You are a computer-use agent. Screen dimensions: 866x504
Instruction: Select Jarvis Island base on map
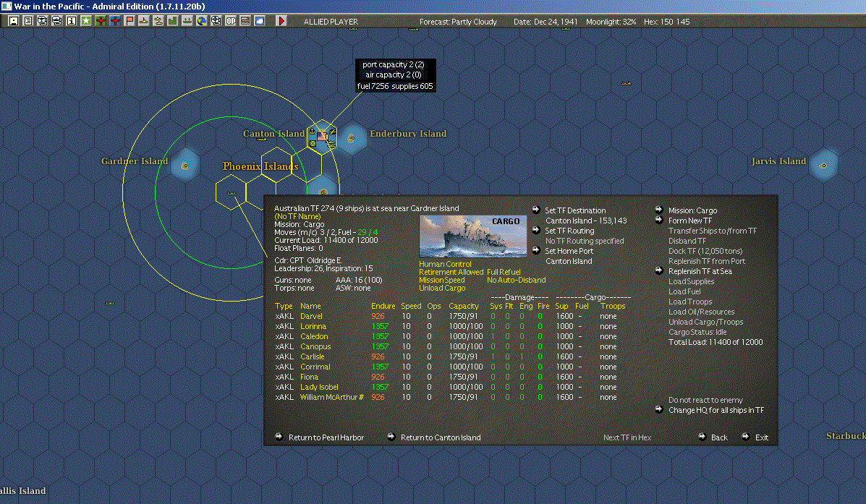coord(823,165)
